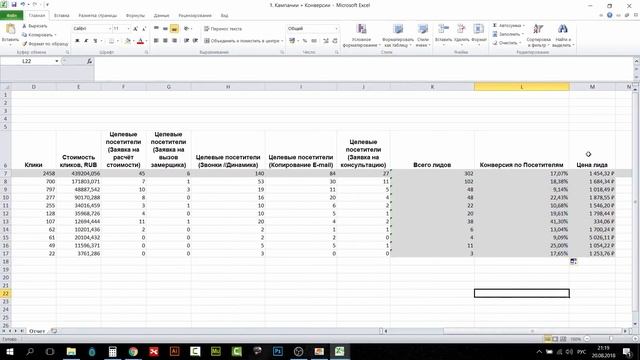
Task: Switch to Разметка страницы tab
Action: tap(98, 16)
